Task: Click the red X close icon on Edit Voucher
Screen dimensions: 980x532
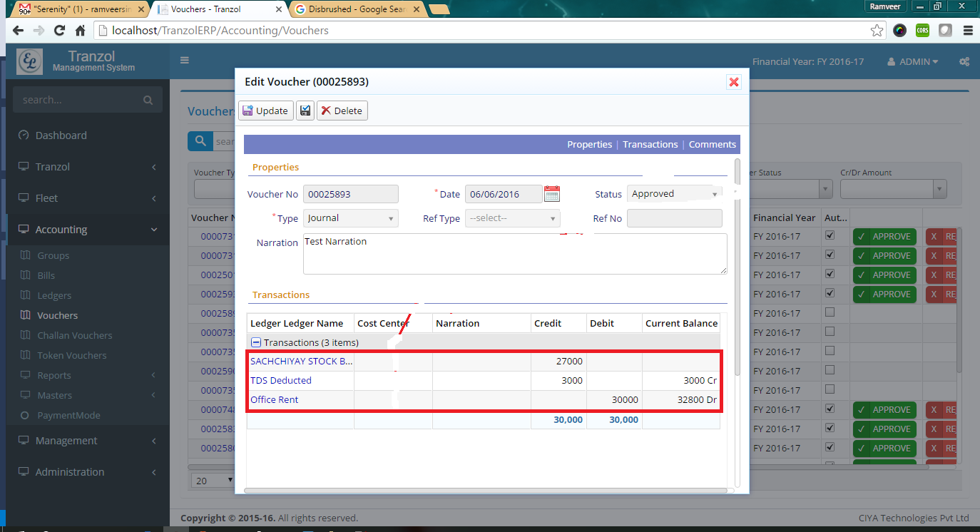Action: 734,81
